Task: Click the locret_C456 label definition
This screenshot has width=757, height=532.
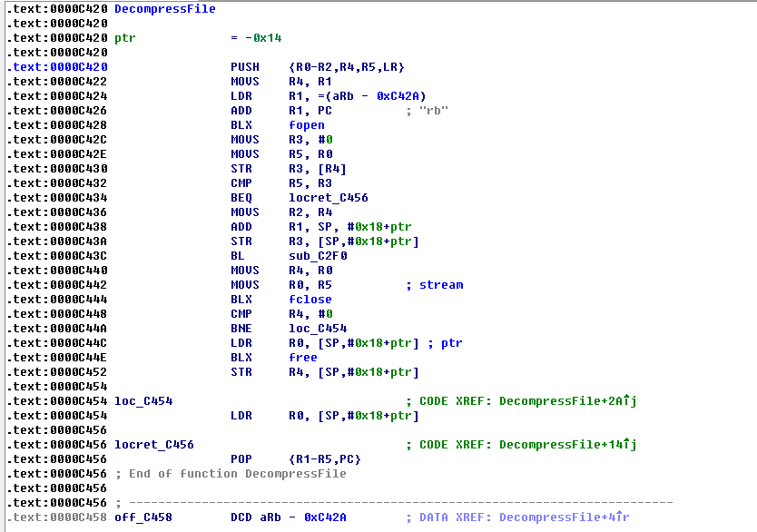Action: coord(154,444)
